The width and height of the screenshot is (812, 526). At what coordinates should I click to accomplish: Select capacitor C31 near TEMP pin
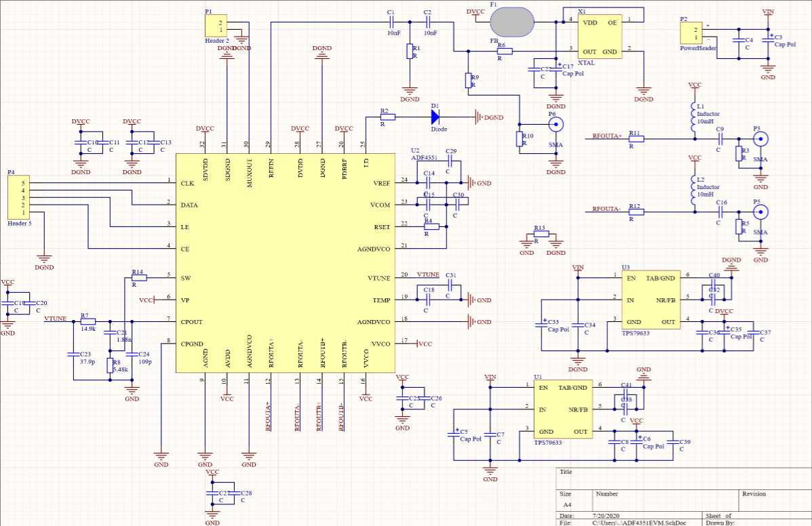450,285
